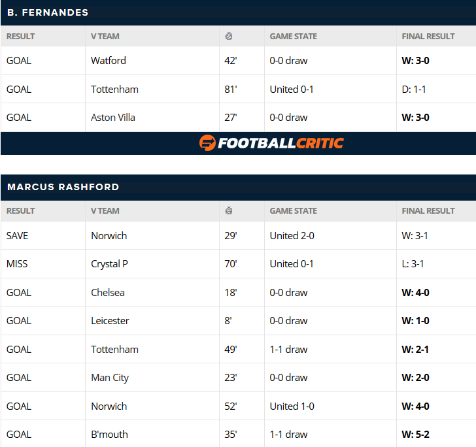476x447 pixels.
Task: Click Tottenham in the Fernandes table
Action: [115, 89]
